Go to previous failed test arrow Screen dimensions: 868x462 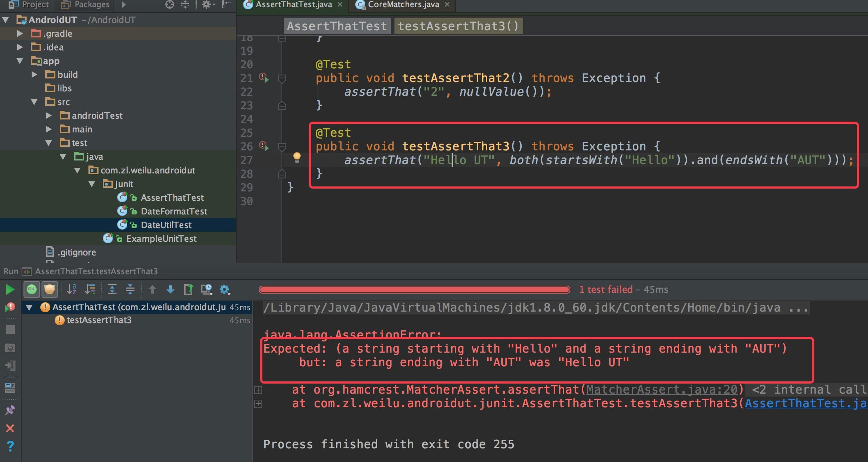pos(152,289)
